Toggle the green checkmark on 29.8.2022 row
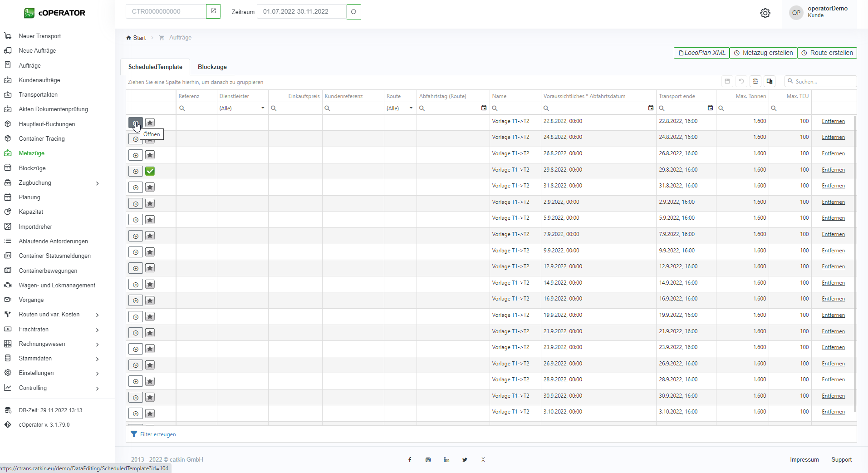Screen dimensions: 868x473 [150, 171]
